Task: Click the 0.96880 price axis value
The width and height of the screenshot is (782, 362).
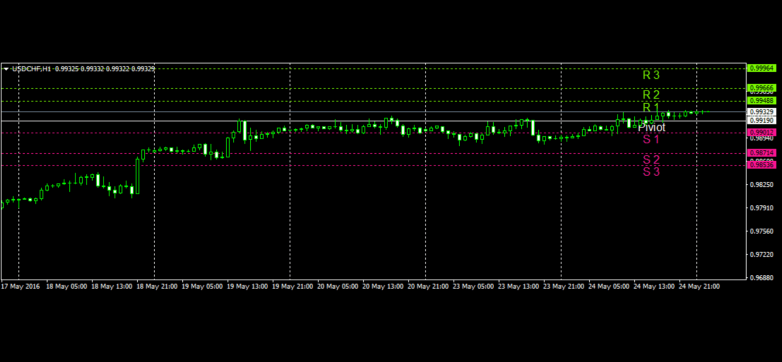Action: pyautogui.click(x=763, y=277)
